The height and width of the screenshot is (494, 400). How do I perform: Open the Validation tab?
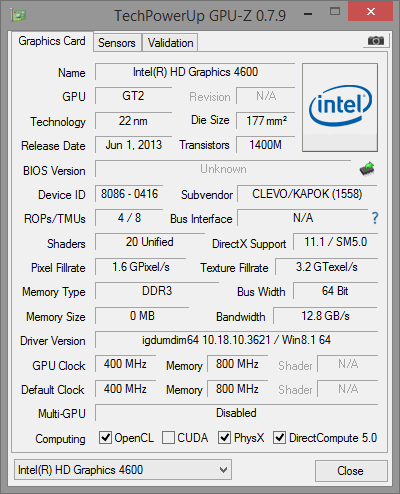(170, 43)
